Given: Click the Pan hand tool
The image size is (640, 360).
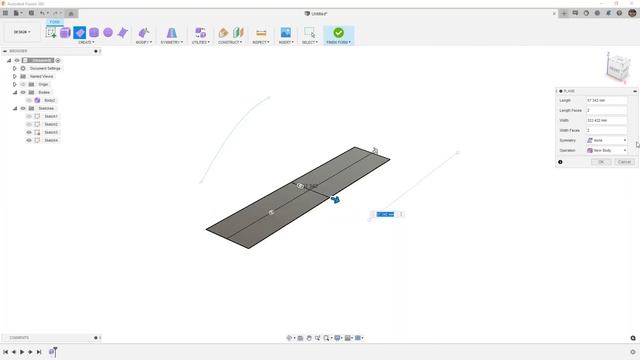Looking at the screenshot, I should point(309,338).
